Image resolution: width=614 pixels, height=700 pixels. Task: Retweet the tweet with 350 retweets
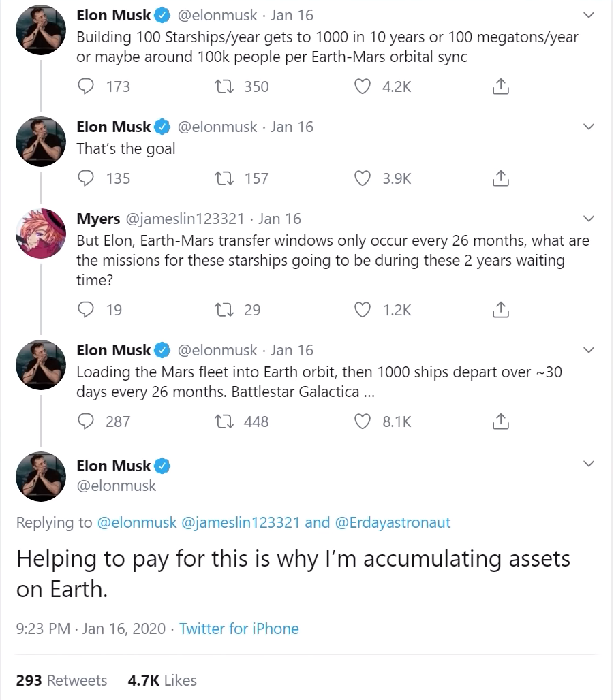click(x=221, y=86)
